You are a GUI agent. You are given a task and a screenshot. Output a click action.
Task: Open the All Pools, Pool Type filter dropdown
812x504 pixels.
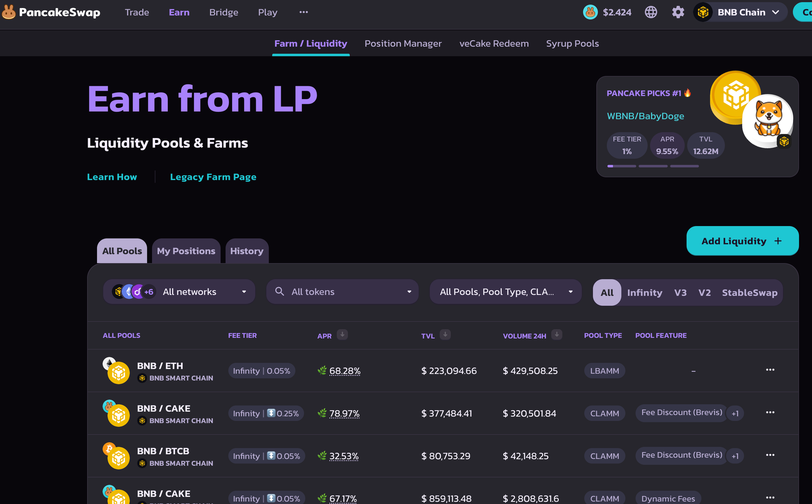tap(505, 291)
